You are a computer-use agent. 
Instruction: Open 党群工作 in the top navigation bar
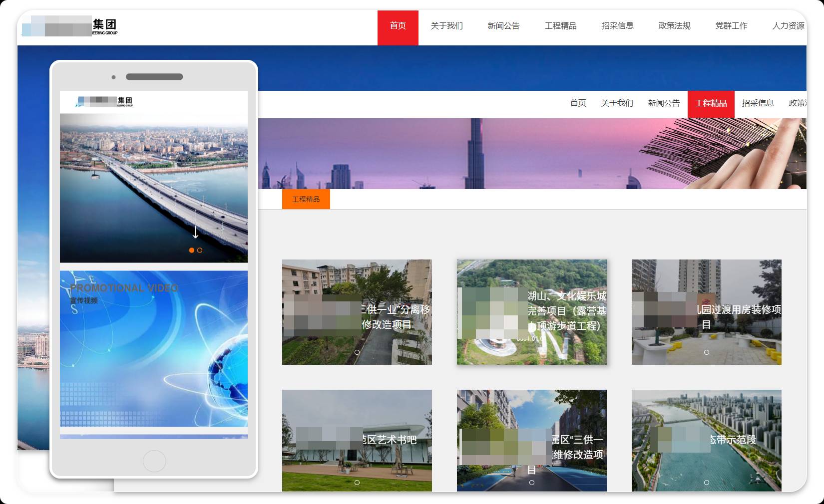[x=731, y=26]
